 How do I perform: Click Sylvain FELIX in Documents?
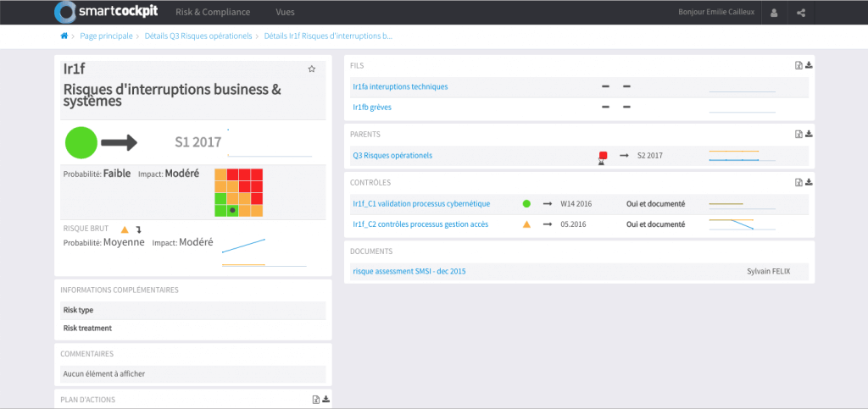coord(769,271)
